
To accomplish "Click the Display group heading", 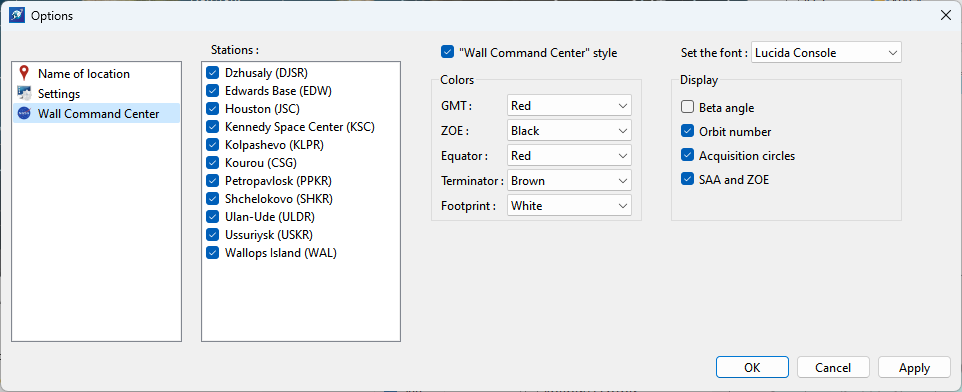I will point(699,80).
